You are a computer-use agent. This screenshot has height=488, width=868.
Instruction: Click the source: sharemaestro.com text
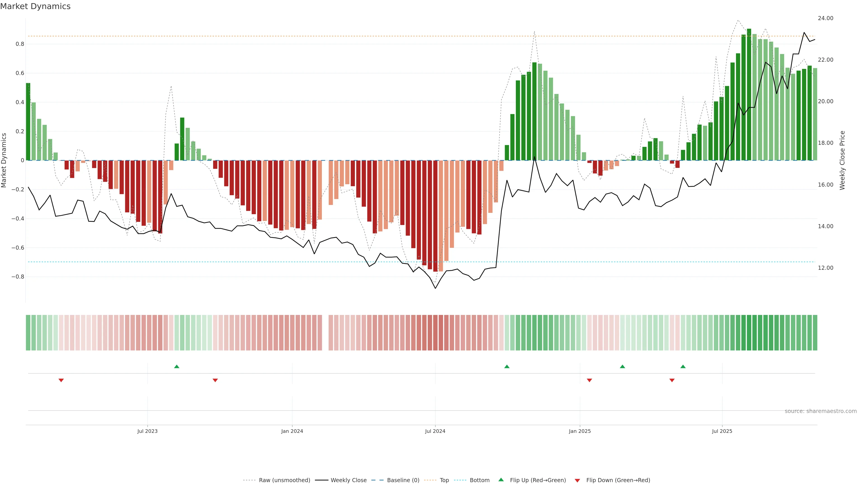click(821, 411)
